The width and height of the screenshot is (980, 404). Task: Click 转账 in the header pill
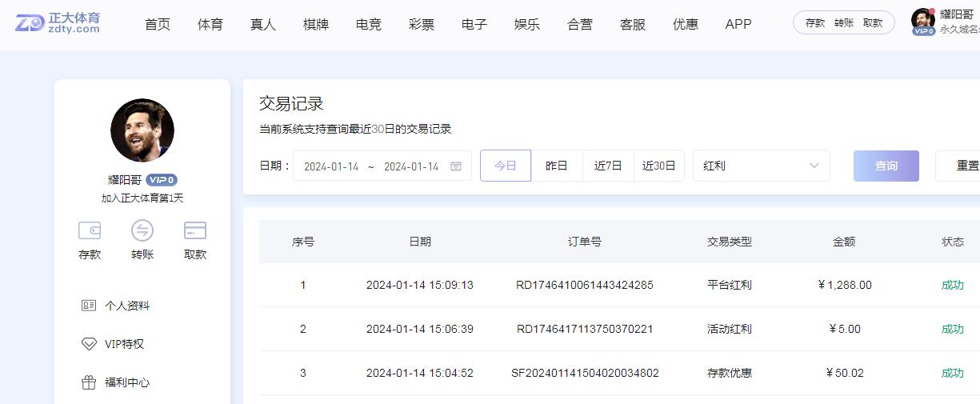tap(844, 23)
